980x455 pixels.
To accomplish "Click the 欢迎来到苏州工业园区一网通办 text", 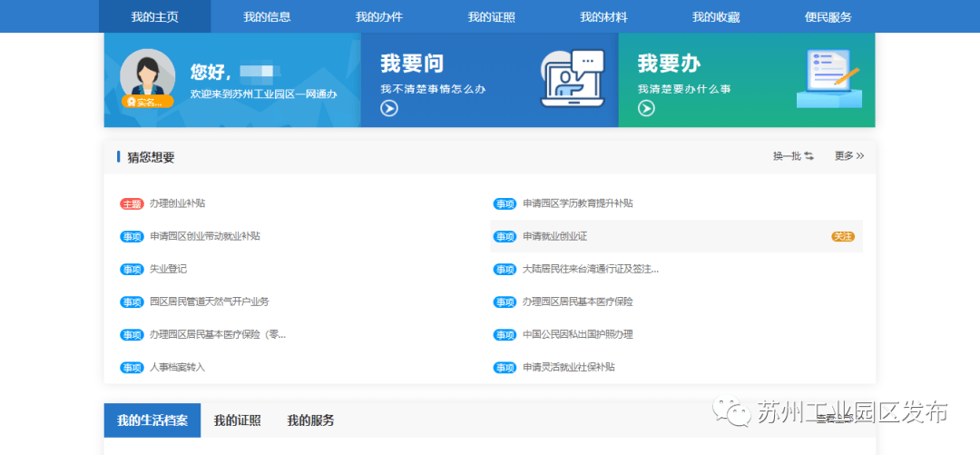I will tap(264, 94).
